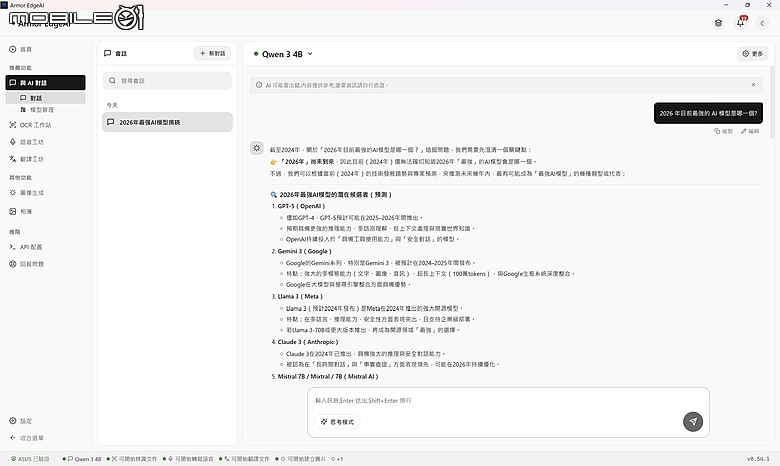Click the '2. Gemini 3 (Google)' heading

click(x=301, y=251)
